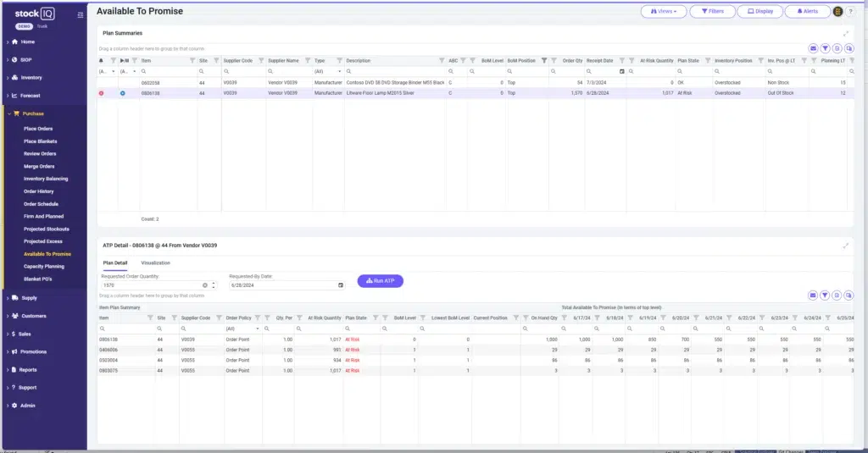Viewport: 868px width, 453px height.
Task: Click the export icon in Plan Summaries toolbar
Action: point(837,48)
